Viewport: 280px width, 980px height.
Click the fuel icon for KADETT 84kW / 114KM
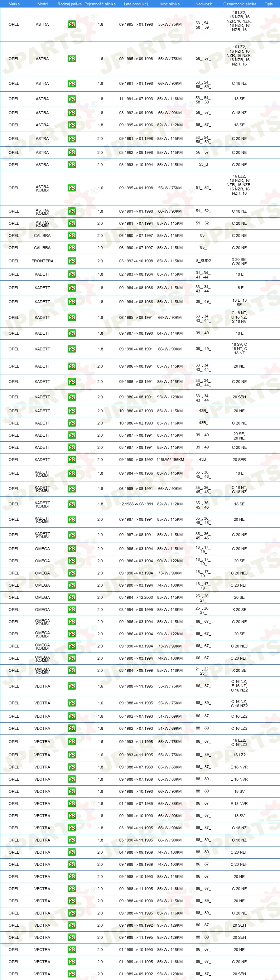point(72,333)
